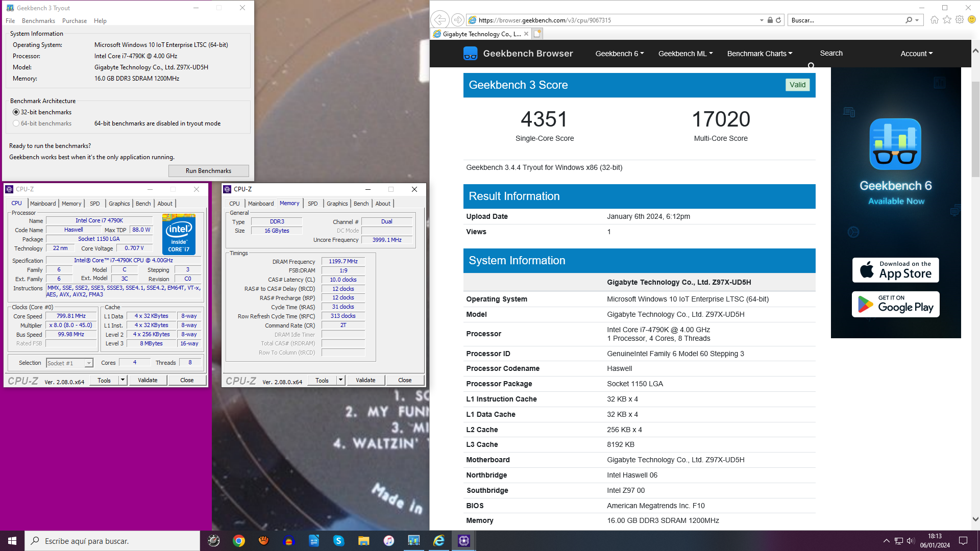The width and height of the screenshot is (980, 551).
Task: Click the security lock icon in the address bar
Action: coord(770,20)
